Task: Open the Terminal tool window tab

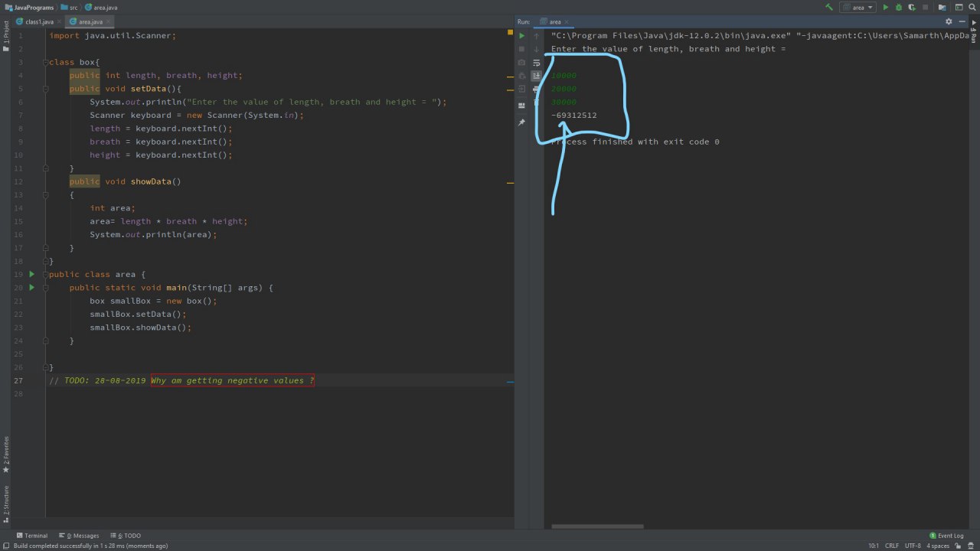Action: 31,536
